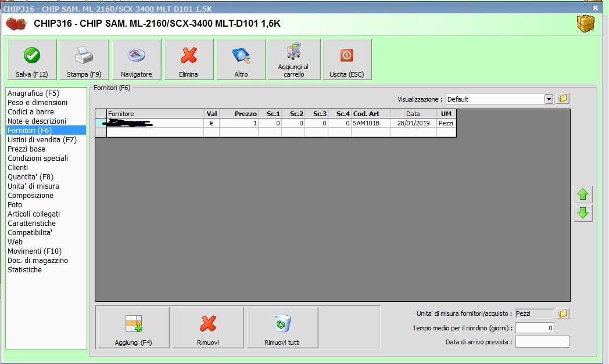Move supplier row down with green arrow

coord(583,212)
